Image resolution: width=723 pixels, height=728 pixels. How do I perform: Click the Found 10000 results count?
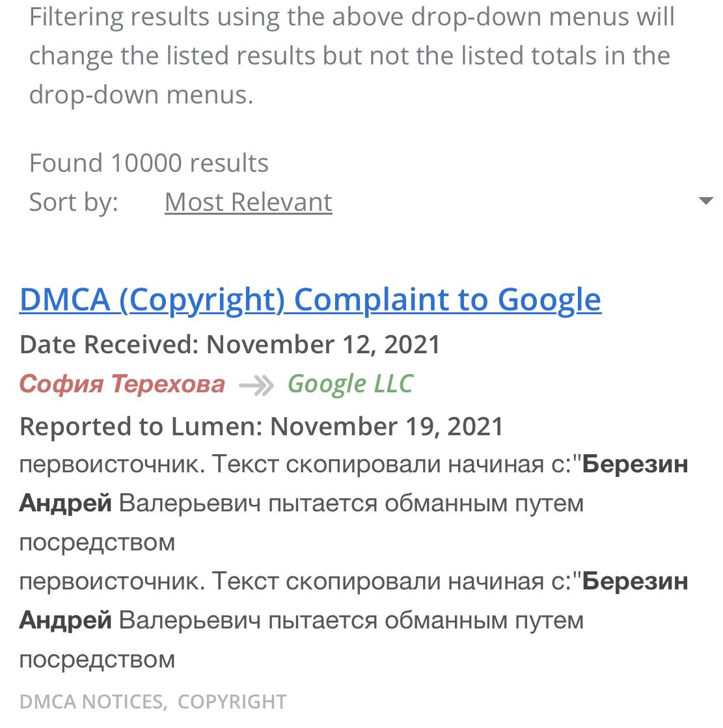tap(149, 163)
